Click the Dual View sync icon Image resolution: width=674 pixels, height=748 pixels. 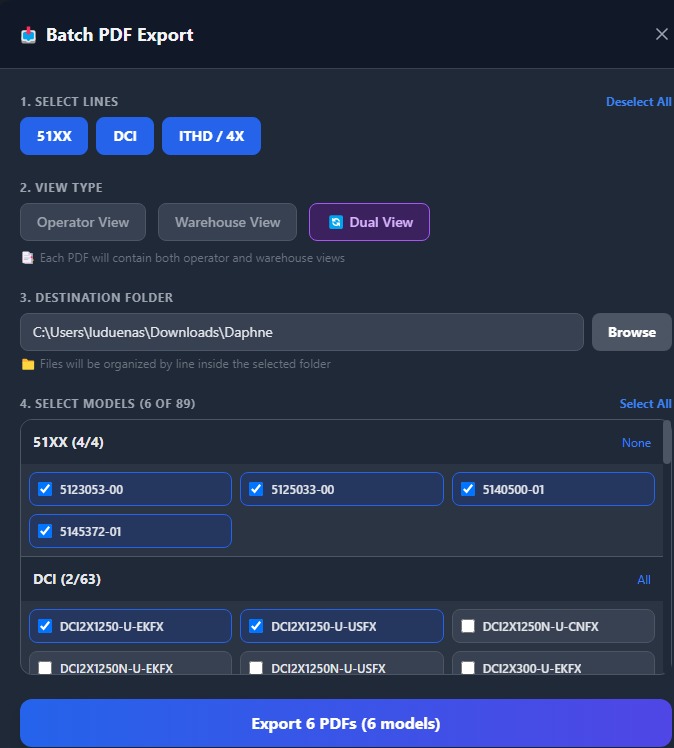pos(336,222)
